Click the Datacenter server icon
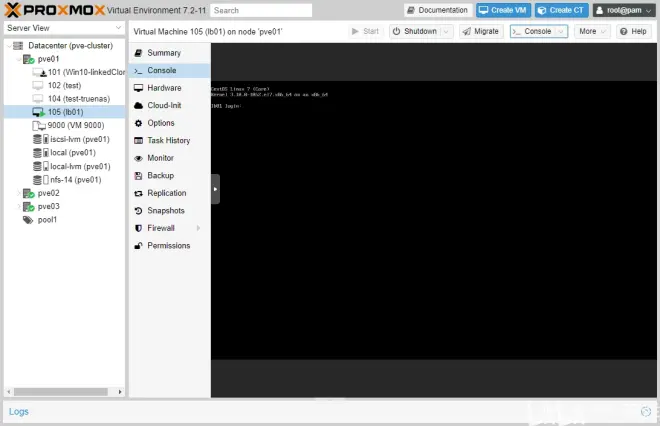The width and height of the screenshot is (660, 426). (x=18, y=45)
